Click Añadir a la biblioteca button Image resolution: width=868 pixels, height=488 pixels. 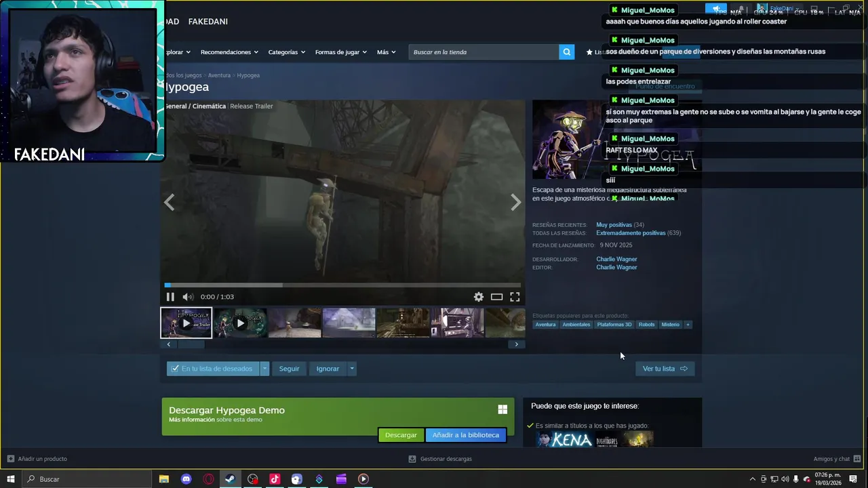pos(466,435)
